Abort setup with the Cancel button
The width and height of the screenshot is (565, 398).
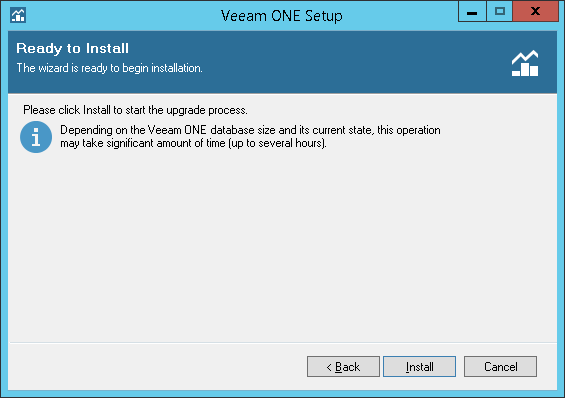(x=501, y=367)
